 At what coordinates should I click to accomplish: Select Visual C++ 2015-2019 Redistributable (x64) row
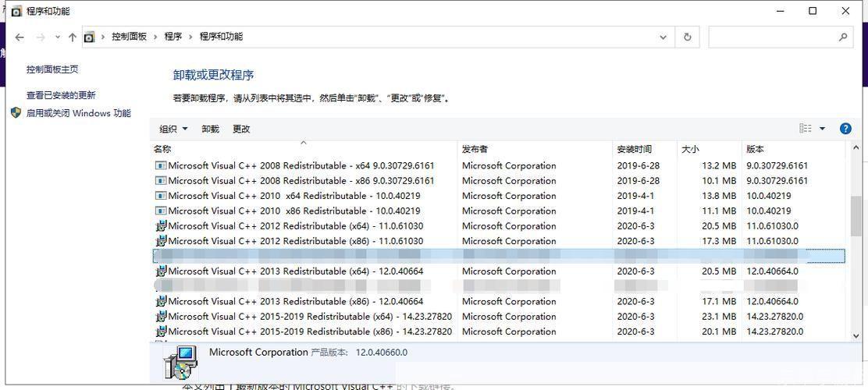498,317
